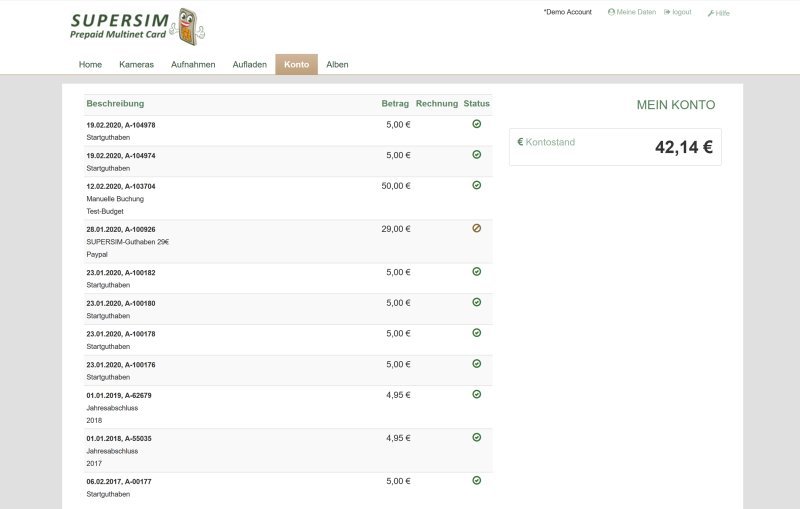The height and width of the screenshot is (509, 800).
Task: Click status check icon for entry A-00177
Action: pyautogui.click(x=477, y=480)
